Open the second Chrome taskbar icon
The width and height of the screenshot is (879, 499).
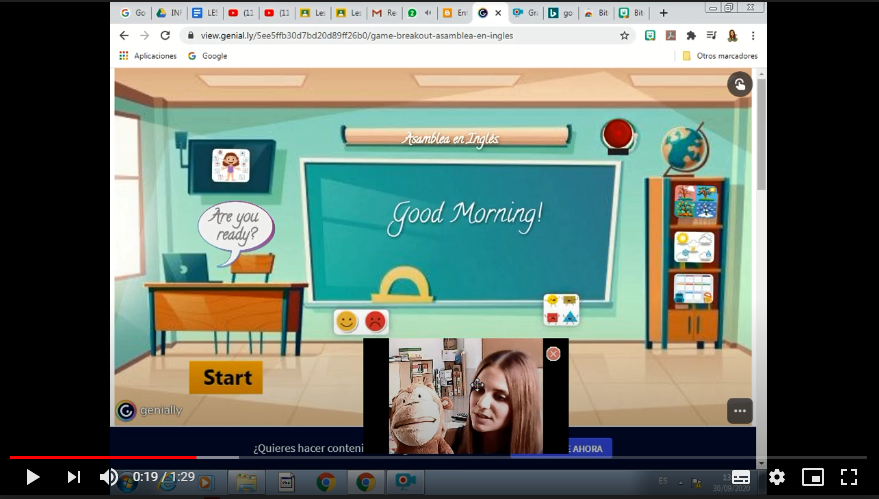[x=366, y=482]
